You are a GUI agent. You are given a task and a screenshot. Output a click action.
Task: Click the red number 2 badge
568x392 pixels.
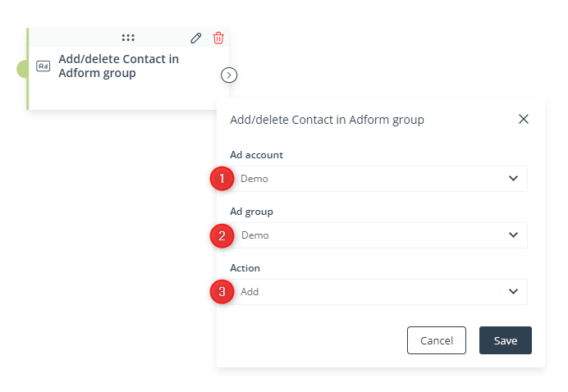click(x=222, y=235)
